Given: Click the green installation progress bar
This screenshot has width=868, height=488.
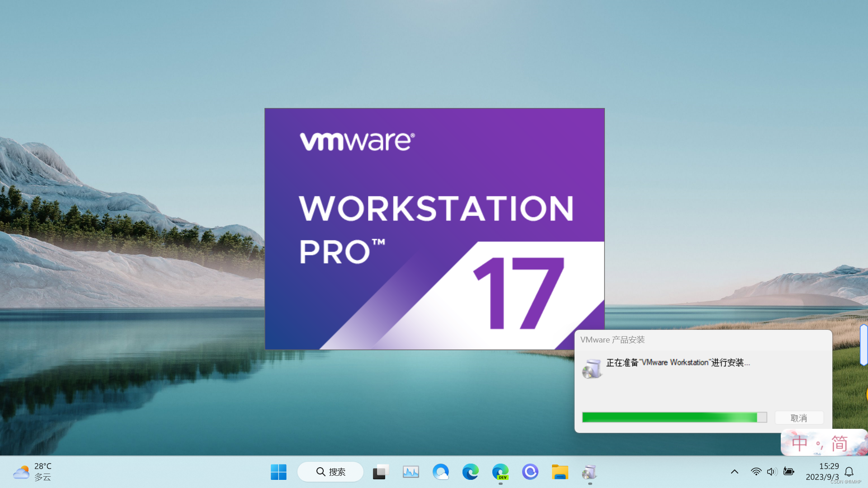Looking at the screenshot, I should 674,417.
